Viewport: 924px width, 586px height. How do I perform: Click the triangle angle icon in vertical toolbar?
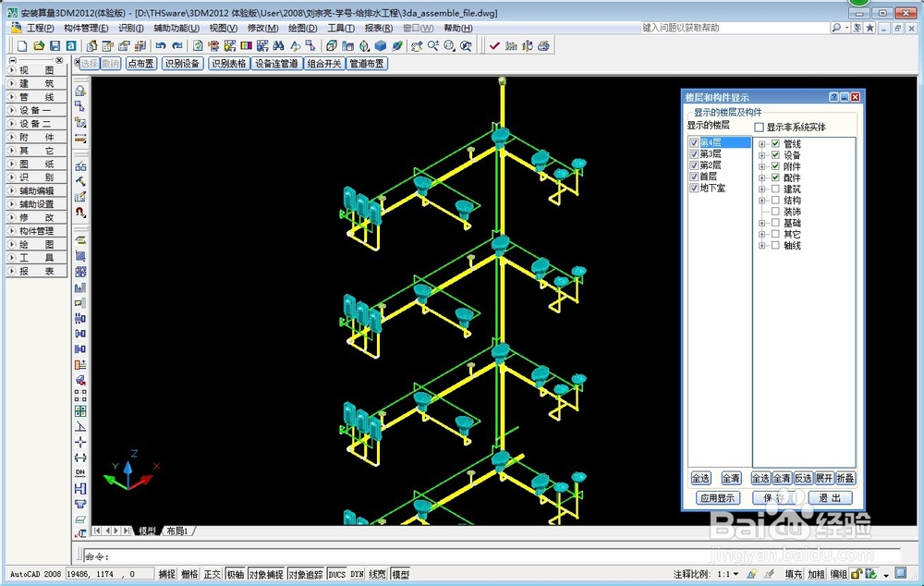(80, 426)
